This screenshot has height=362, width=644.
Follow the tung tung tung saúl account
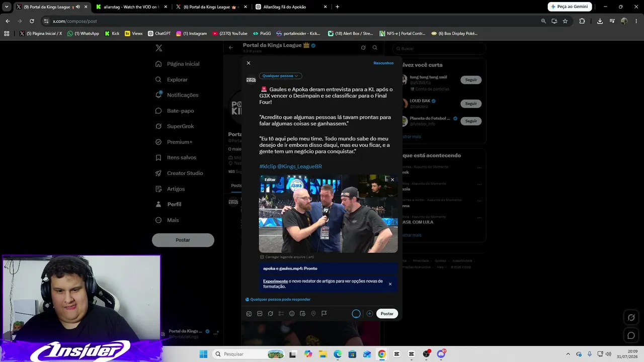[x=471, y=80]
